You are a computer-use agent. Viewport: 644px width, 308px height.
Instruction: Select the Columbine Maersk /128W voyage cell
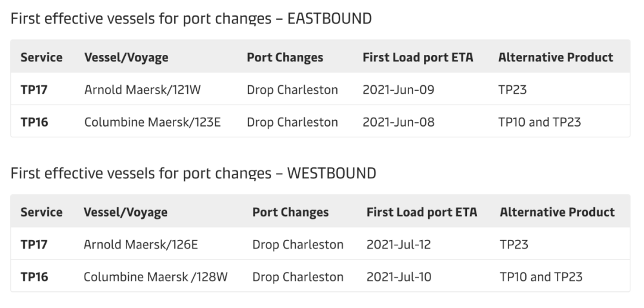point(155,276)
